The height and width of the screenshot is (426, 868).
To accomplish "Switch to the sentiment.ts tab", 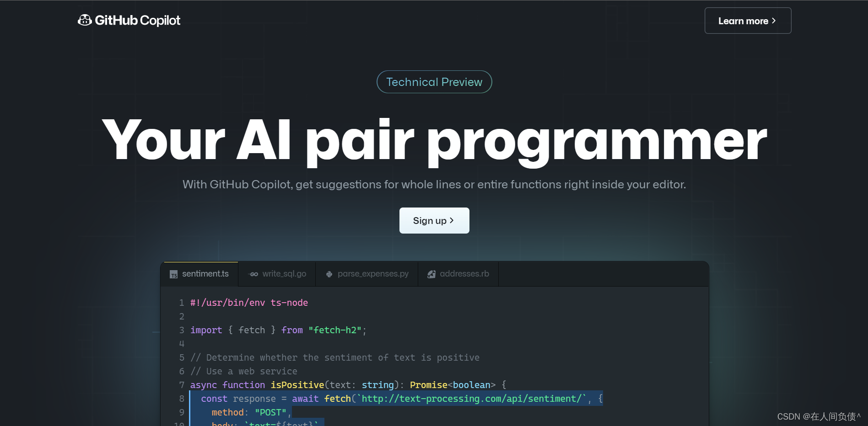I will coord(199,274).
